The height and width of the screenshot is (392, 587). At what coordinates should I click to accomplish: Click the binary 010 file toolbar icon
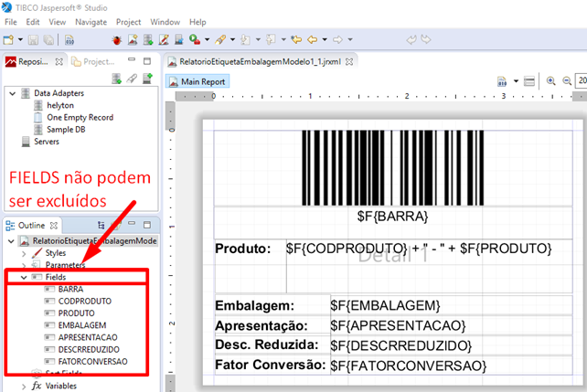pos(69,39)
